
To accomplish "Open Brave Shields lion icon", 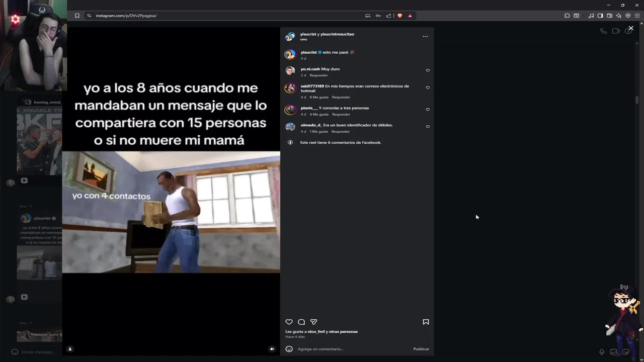I will [400, 16].
